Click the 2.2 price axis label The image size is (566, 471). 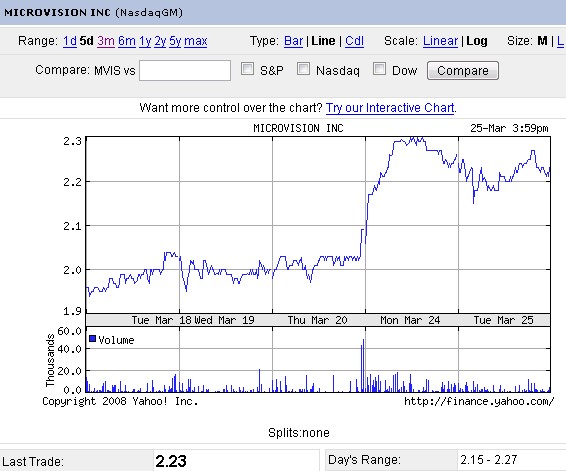point(73,182)
